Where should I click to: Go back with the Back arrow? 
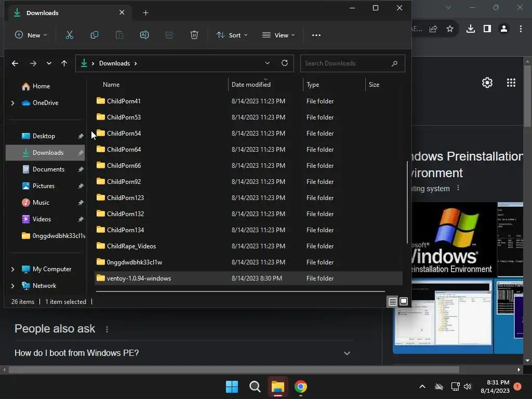click(15, 63)
